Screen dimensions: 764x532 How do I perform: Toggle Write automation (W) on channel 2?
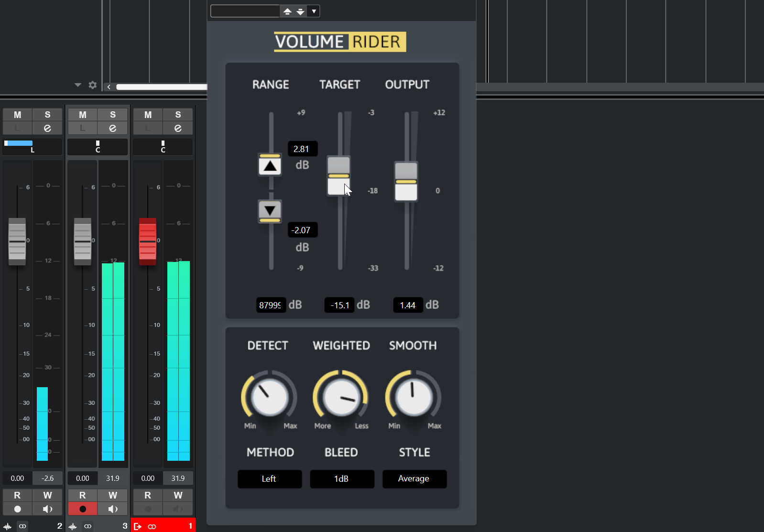coord(47,495)
